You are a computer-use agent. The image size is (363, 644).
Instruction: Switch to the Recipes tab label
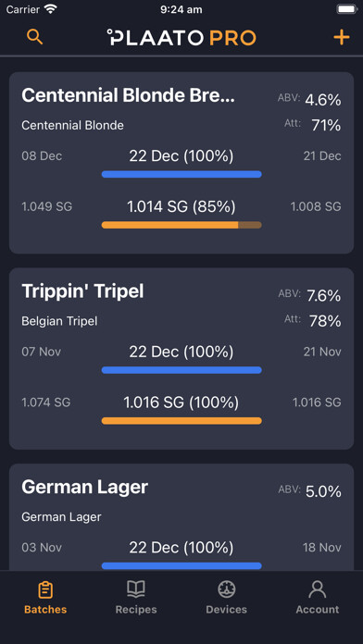point(136,610)
